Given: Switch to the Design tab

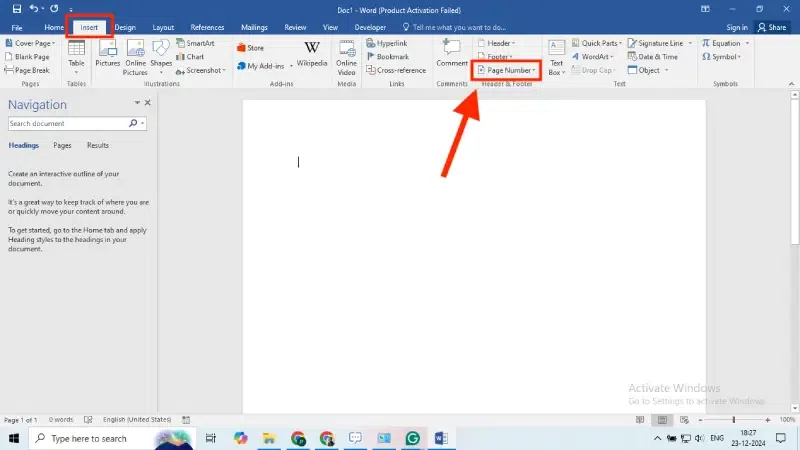Looking at the screenshot, I should coord(125,28).
